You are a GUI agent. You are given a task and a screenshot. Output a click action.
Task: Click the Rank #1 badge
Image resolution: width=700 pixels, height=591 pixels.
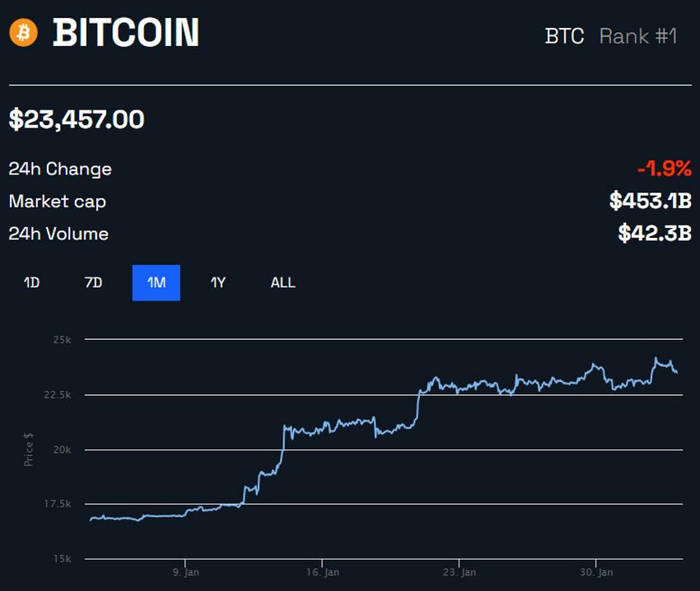638,36
